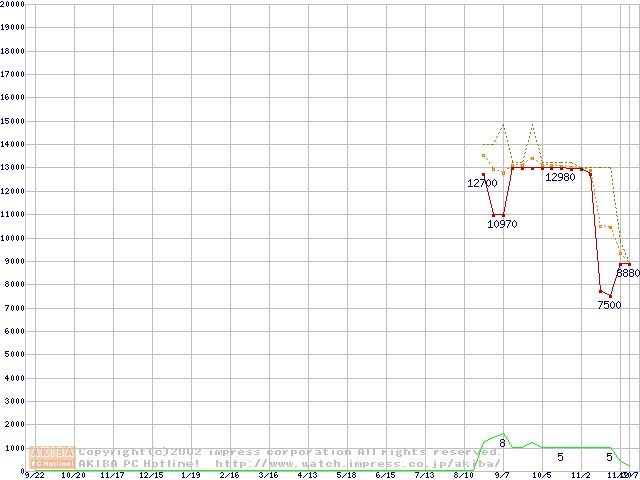Click the 7500 price data label

point(609,305)
